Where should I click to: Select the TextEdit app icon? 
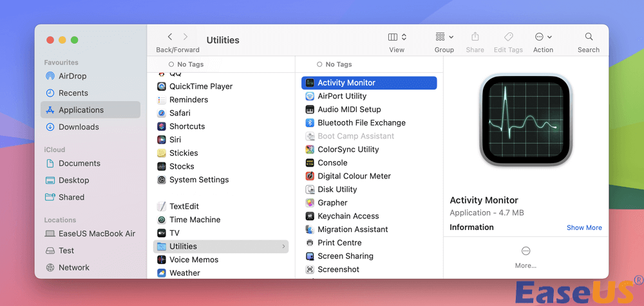pos(162,206)
